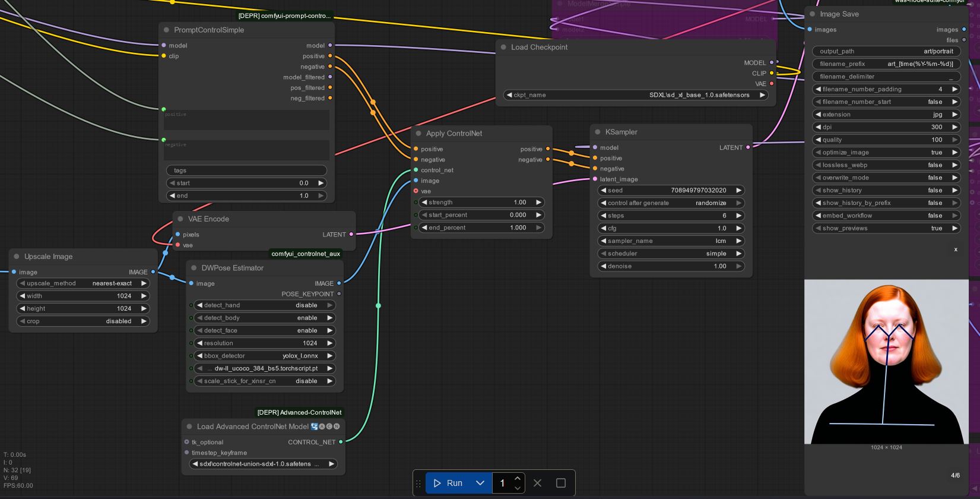
Task: Click the generated portrait preview image
Action: pyautogui.click(x=886, y=362)
